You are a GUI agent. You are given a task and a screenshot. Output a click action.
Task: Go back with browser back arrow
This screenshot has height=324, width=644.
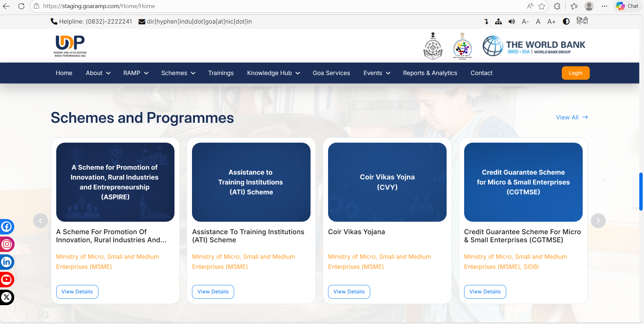(x=6, y=6)
